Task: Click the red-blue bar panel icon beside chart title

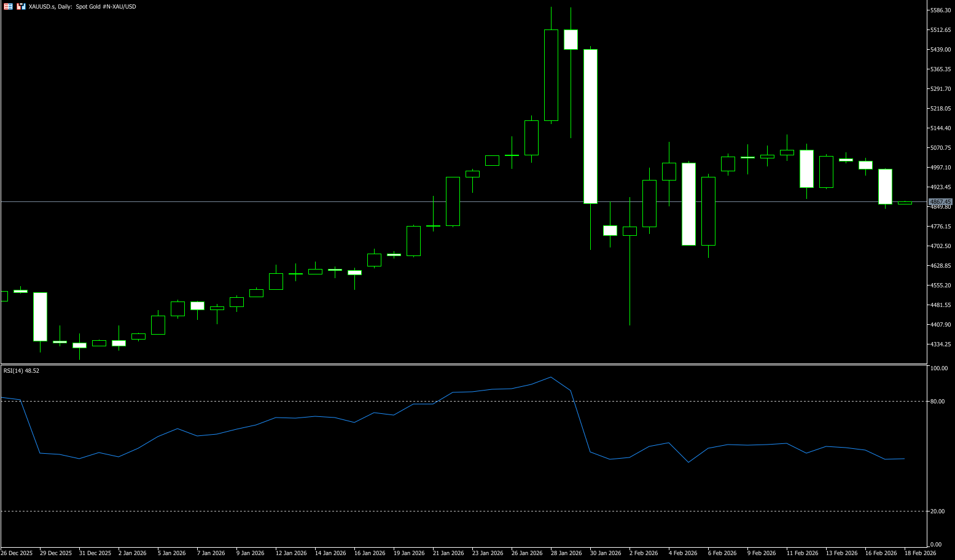Action: (21, 6)
